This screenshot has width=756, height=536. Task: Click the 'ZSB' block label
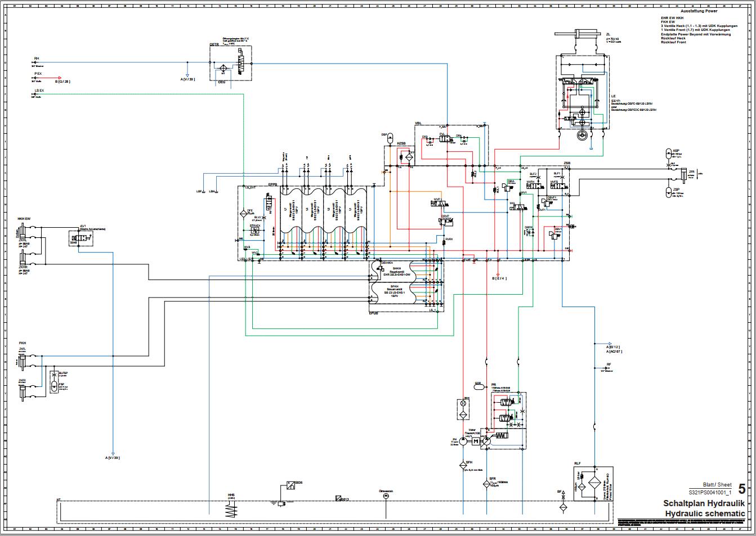point(566,163)
